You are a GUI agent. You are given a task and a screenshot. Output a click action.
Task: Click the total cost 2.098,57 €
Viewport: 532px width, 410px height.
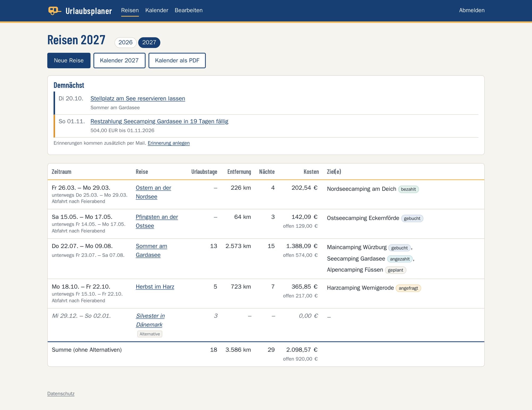[x=302, y=350]
